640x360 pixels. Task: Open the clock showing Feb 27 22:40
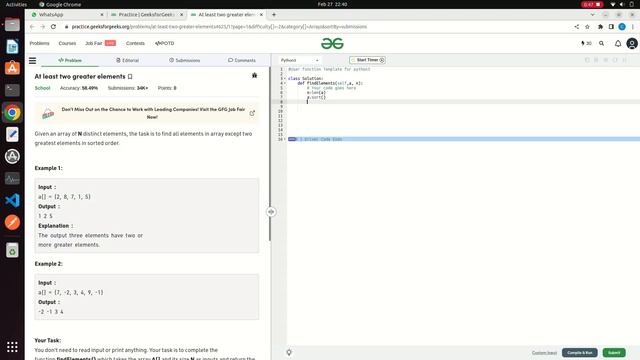click(x=332, y=4)
